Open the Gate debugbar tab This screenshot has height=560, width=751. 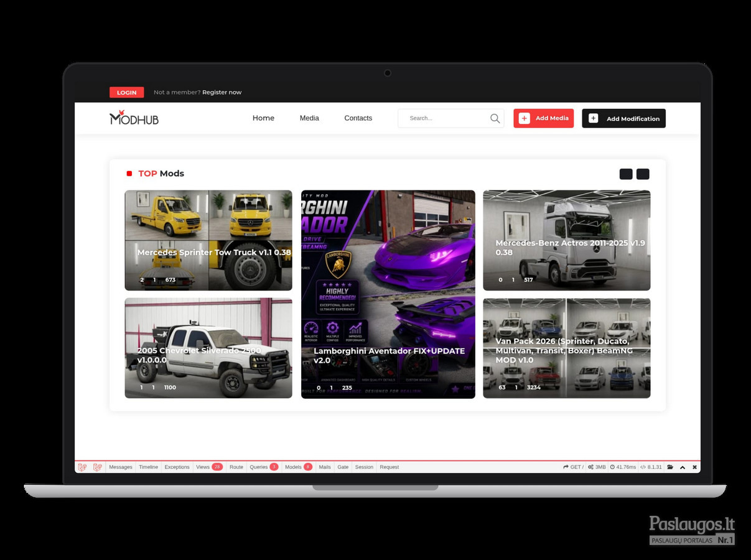coord(343,467)
